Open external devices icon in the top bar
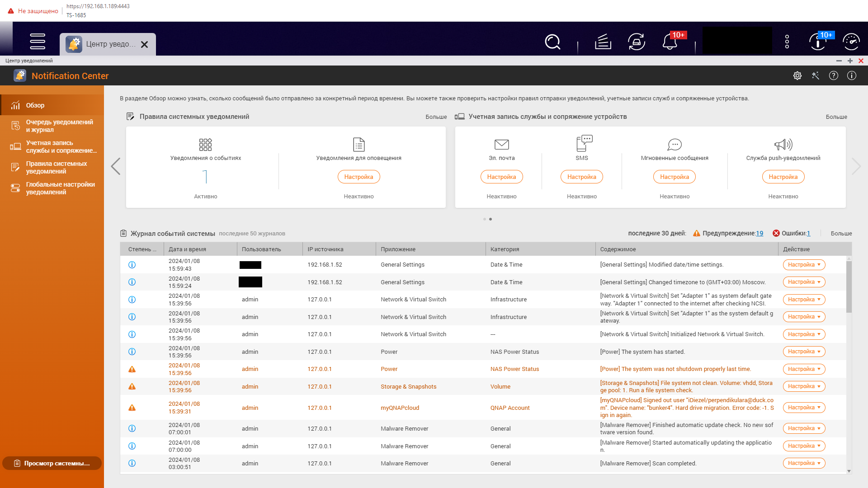This screenshot has height=488, width=868. (637, 42)
